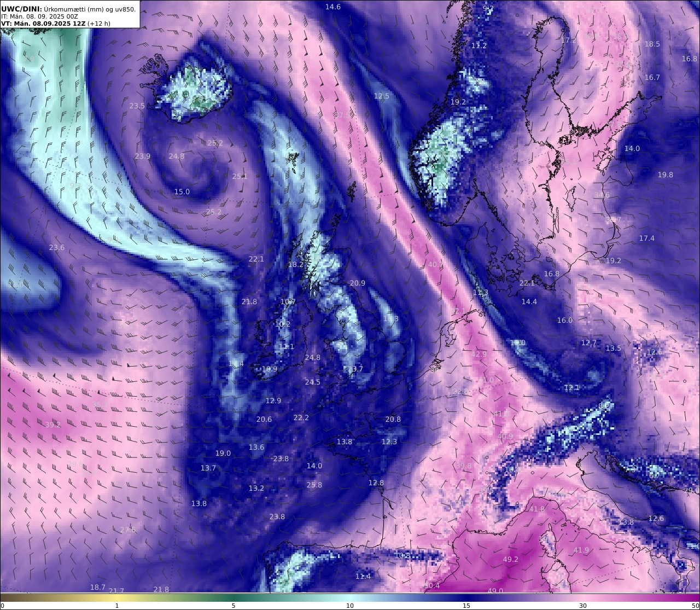The height and width of the screenshot is (610, 700).
Task: Click map value 14.6 at top
Action: pos(333,7)
